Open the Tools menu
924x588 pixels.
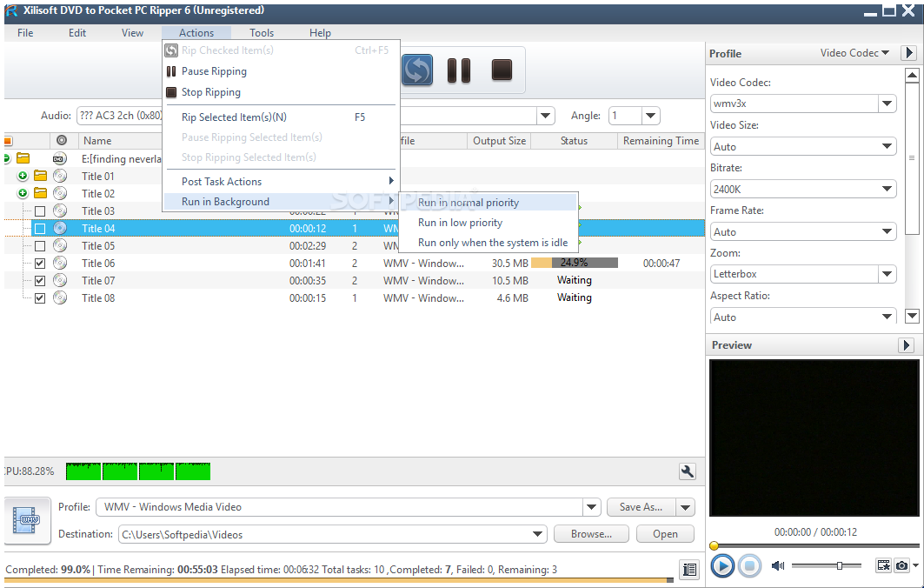(262, 33)
